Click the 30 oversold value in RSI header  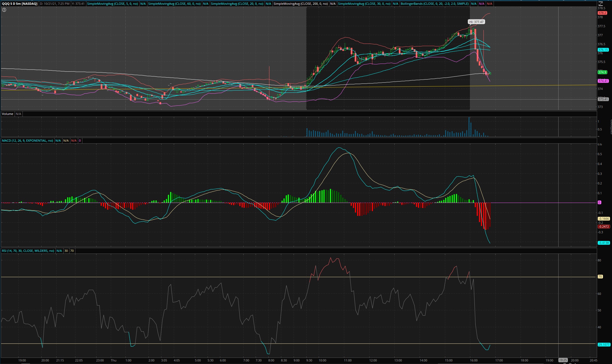(x=66, y=251)
